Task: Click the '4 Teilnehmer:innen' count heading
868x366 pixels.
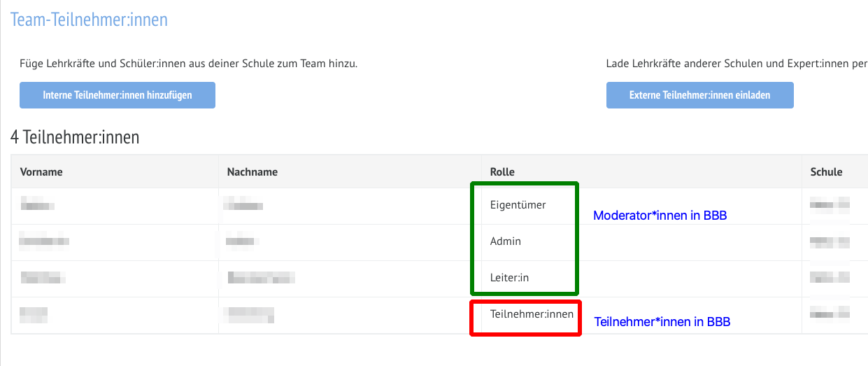Action: click(75, 137)
